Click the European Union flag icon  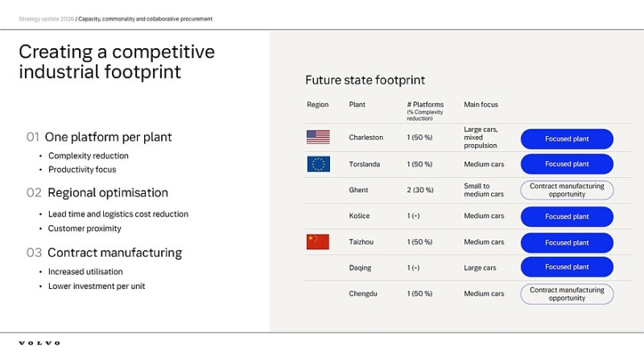click(318, 164)
